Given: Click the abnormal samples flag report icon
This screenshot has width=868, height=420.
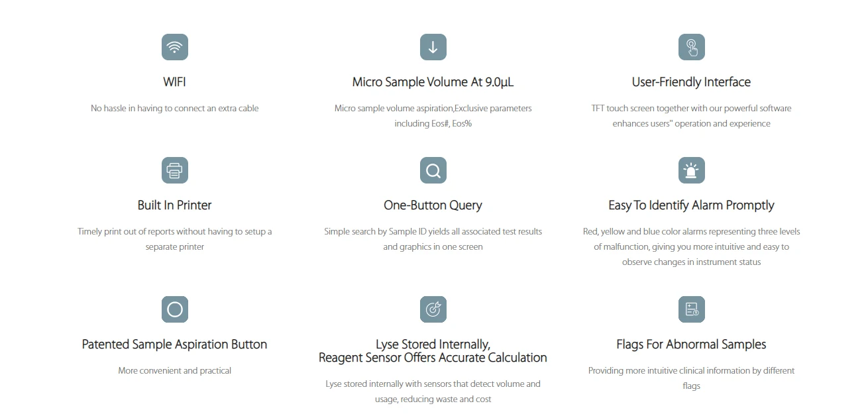Looking at the screenshot, I should [x=691, y=309].
